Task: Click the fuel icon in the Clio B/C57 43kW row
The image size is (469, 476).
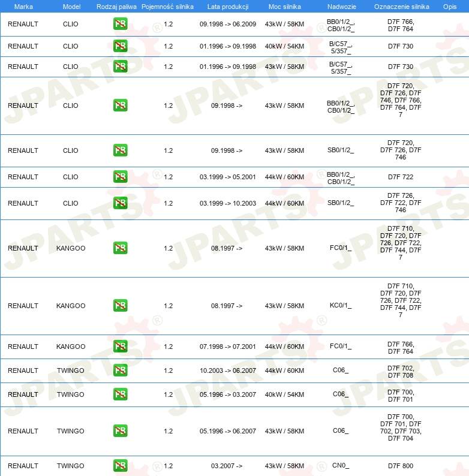Action: click(121, 67)
